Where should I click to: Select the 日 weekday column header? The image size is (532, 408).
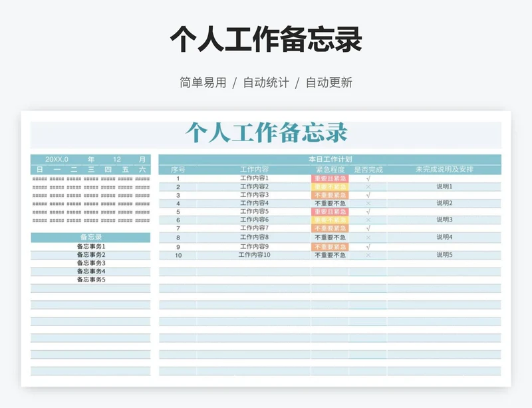40,170
